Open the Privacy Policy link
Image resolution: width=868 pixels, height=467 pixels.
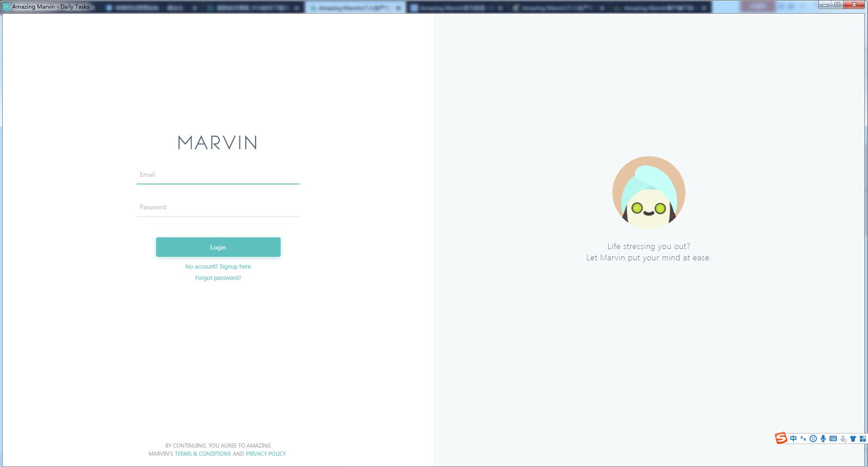(266, 454)
